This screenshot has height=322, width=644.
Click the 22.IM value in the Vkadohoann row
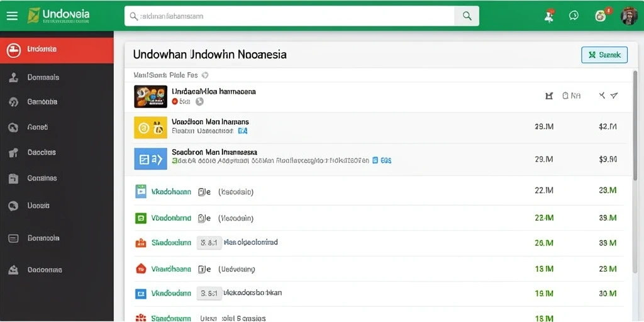click(x=544, y=190)
